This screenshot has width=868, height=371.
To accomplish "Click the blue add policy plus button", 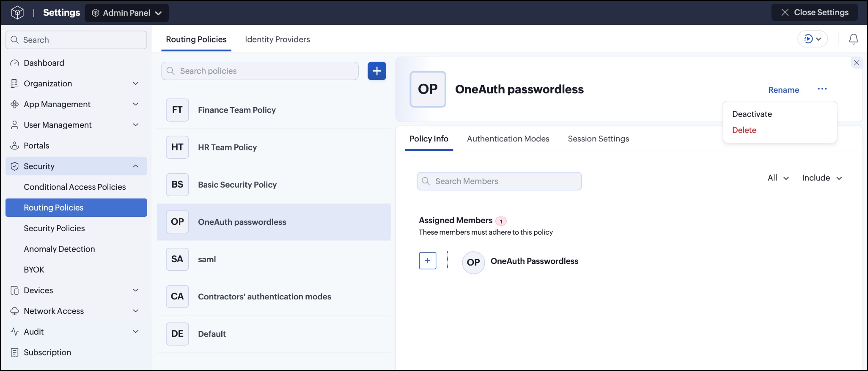I will tap(377, 71).
